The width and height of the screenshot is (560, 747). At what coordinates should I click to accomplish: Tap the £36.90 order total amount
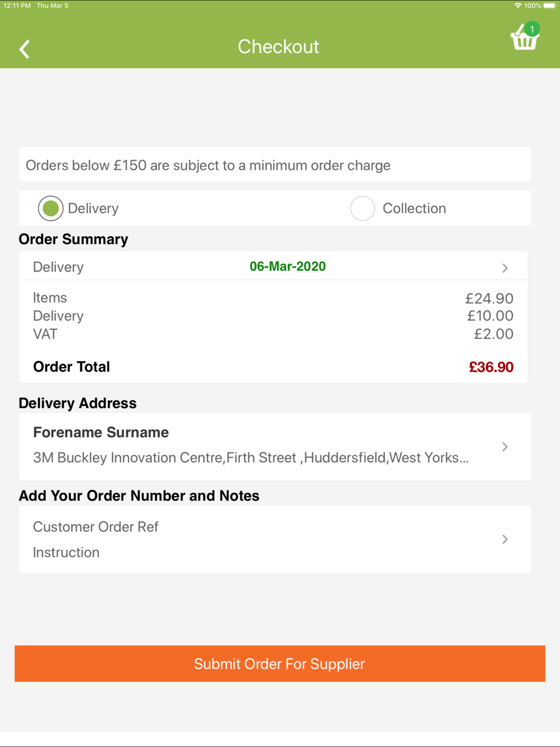(x=491, y=367)
